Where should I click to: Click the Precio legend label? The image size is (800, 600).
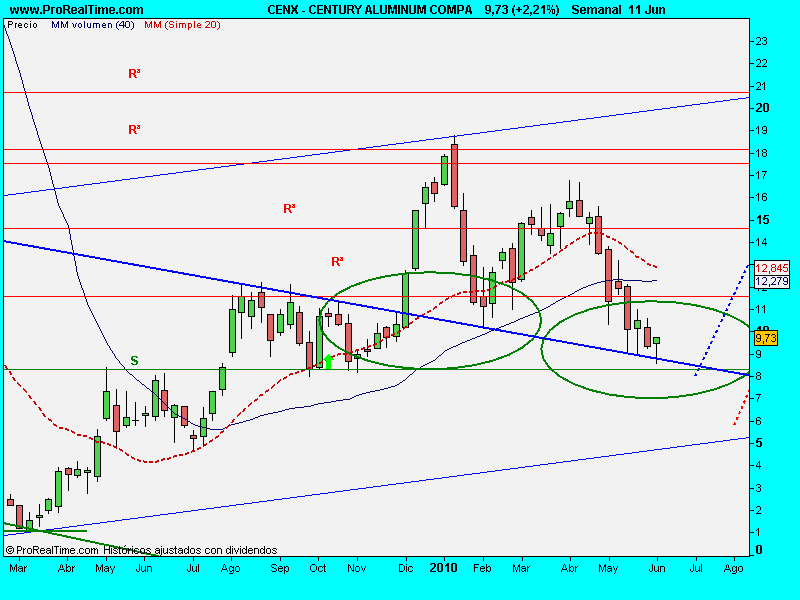point(22,24)
